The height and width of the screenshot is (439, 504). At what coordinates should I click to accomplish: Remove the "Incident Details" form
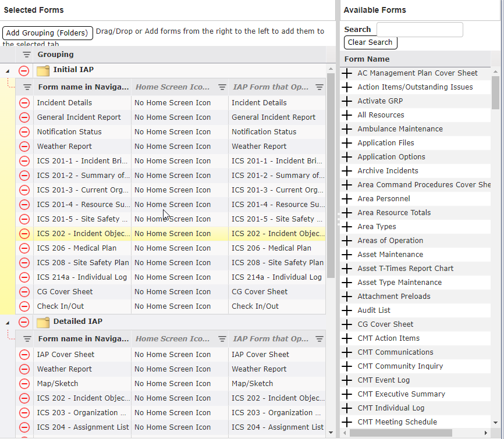(x=24, y=102)
